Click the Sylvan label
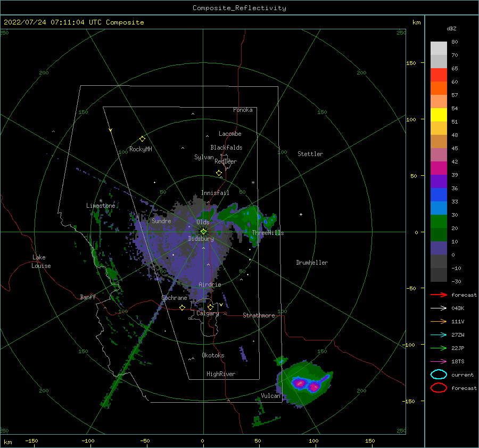The width and height of the screenshot is (479, 448). pyautogui.click(x=204, y=157)
